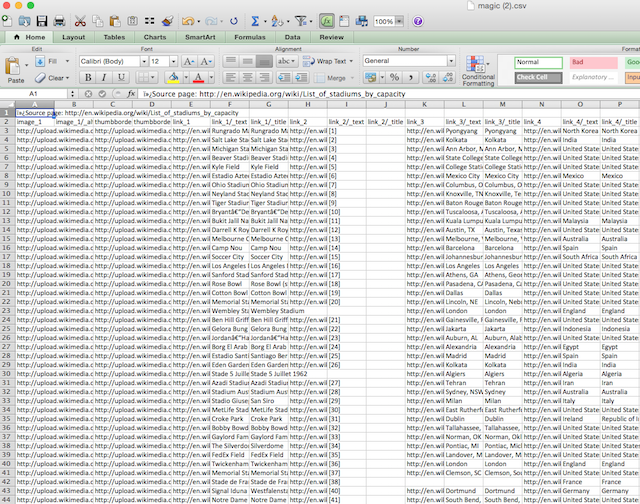
Task: Click the Open file folder icon
Action: pos(24,21)
